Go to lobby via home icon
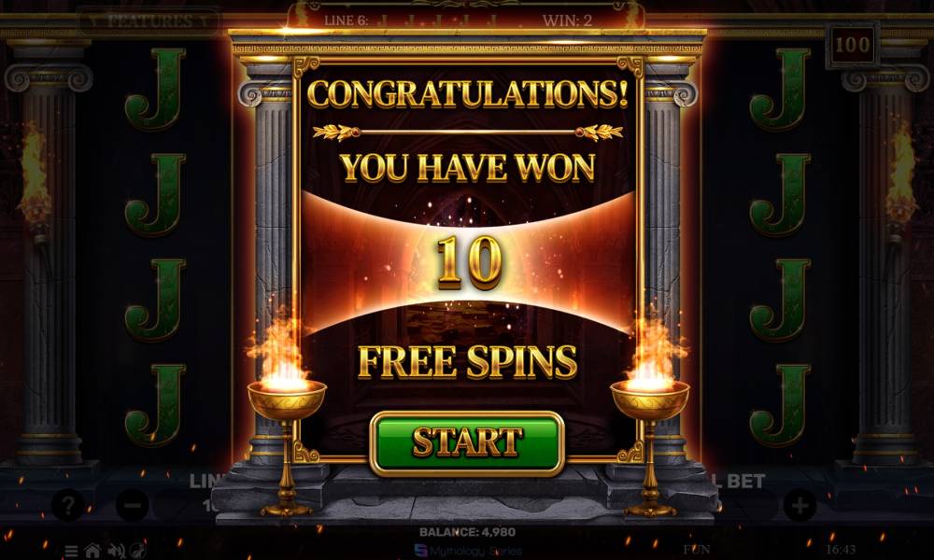 coord(92,551)
